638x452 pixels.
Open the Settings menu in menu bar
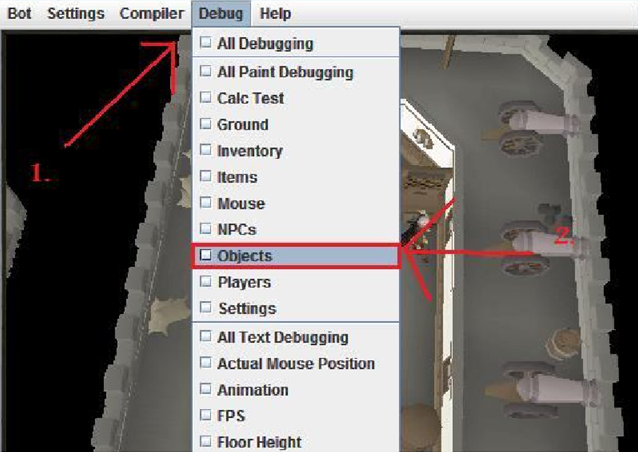click(76, 13)
